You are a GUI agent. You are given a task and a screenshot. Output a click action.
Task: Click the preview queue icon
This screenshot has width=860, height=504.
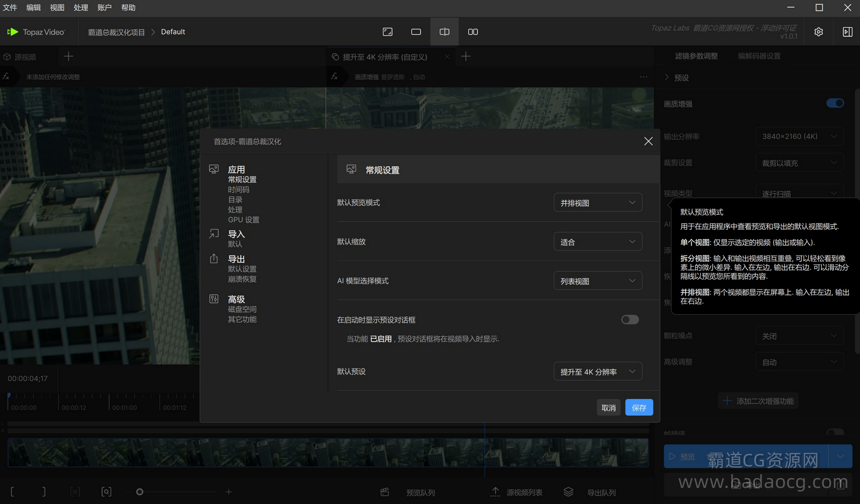point(385,492)
